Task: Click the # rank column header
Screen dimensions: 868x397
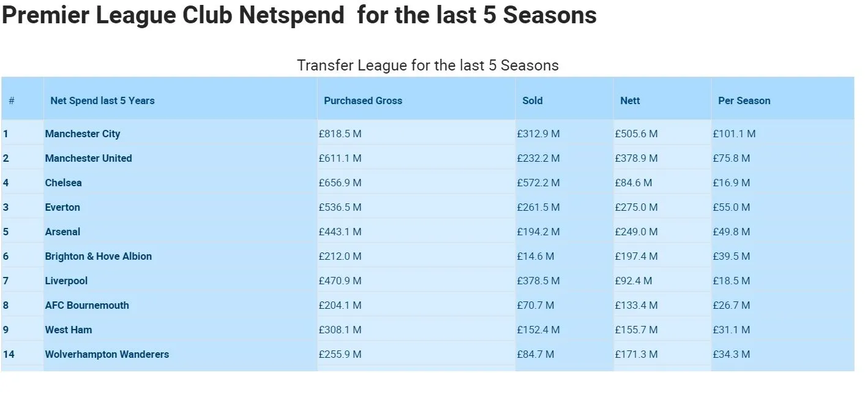Action: pyautogui.click(x=12, y=100)
